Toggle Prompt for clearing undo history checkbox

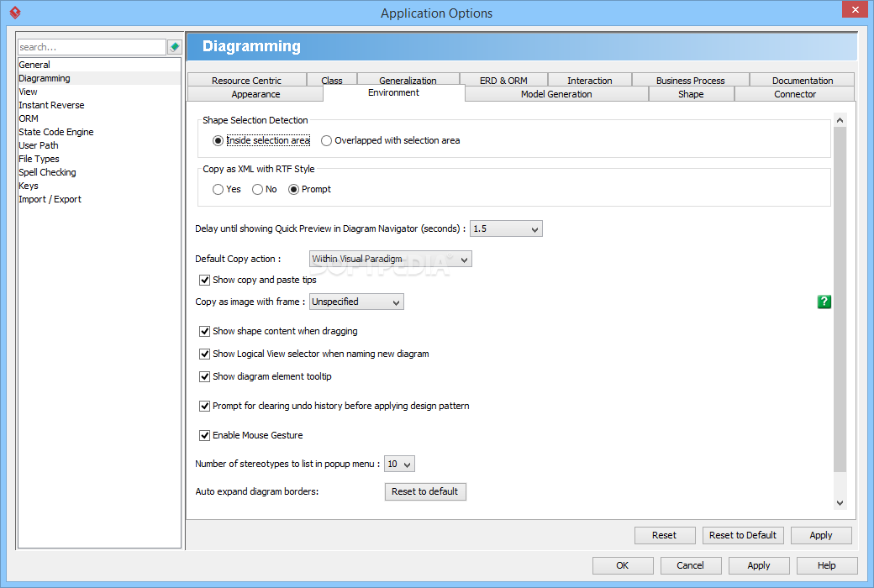point(204,406)
